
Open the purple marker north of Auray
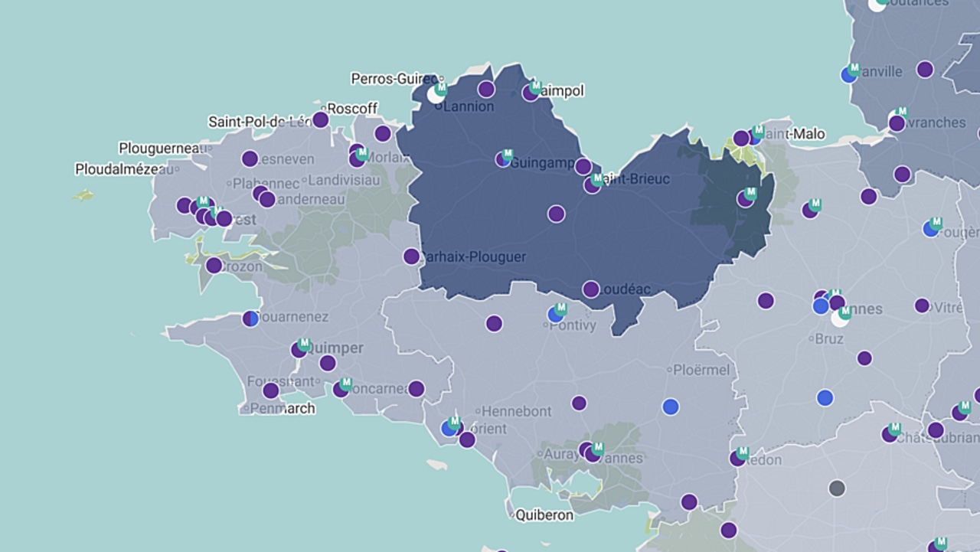pos(579,403)
